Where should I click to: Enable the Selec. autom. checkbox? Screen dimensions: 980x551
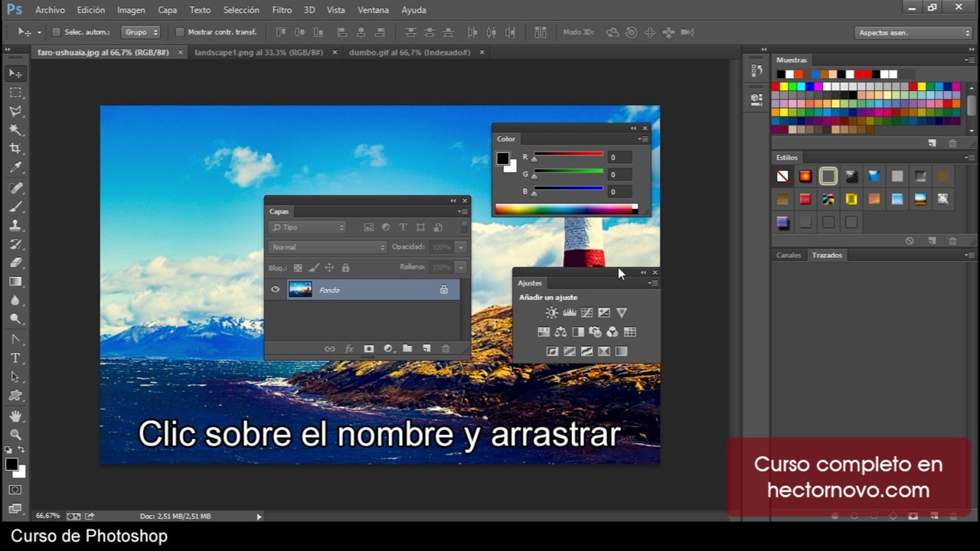tap(56, 32)
